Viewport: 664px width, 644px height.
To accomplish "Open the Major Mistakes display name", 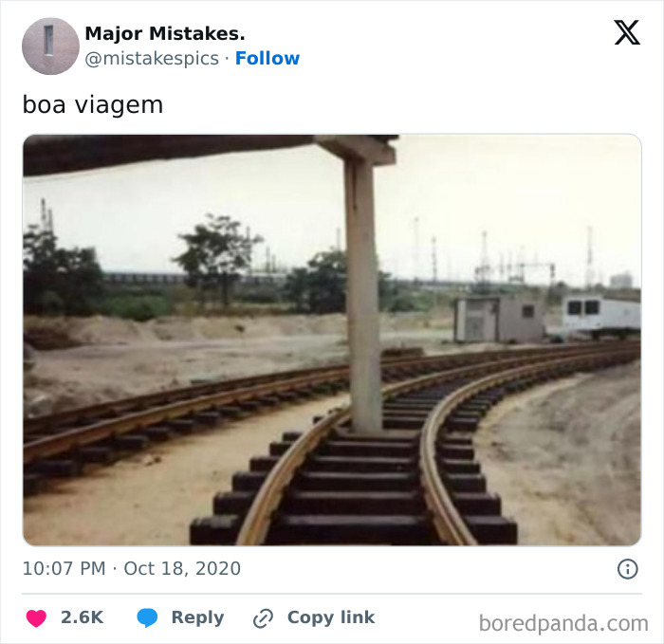I will click(x=165, y=34).
